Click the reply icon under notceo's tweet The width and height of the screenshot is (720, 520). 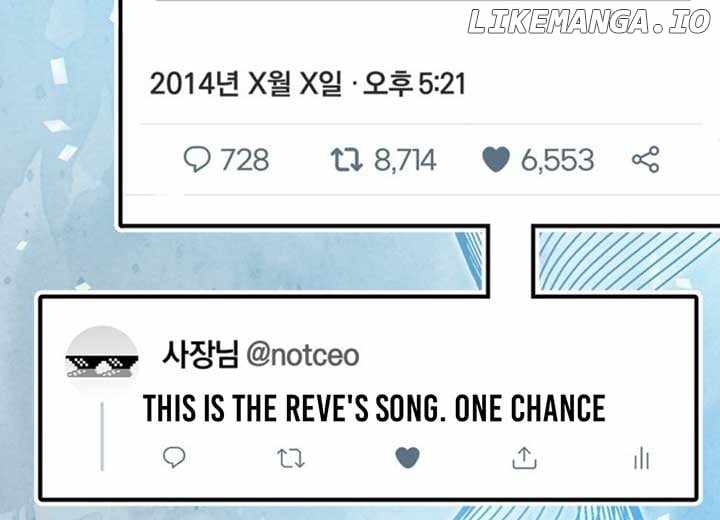pos(174,457)
